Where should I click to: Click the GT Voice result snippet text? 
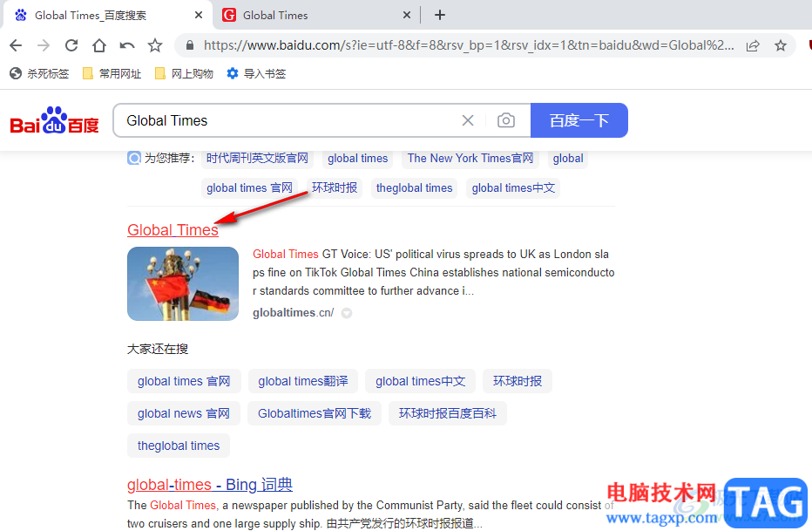[434, 273]
